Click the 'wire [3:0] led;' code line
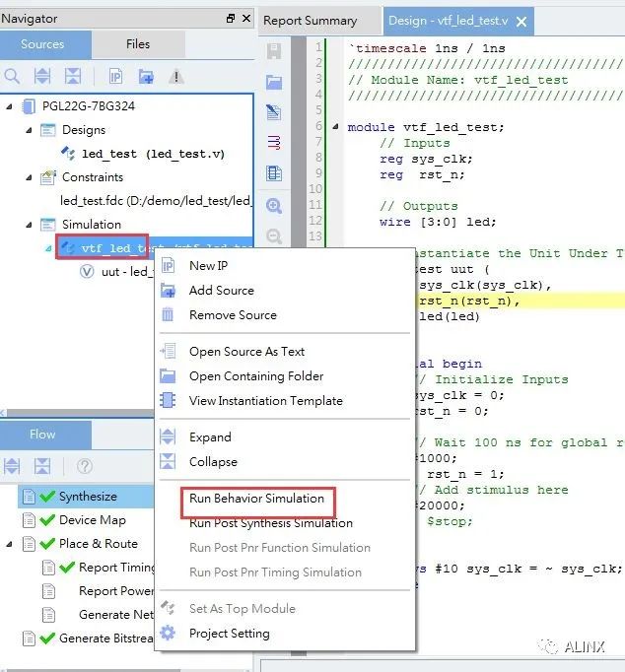The image size is (625, 672). click(438, 222)
